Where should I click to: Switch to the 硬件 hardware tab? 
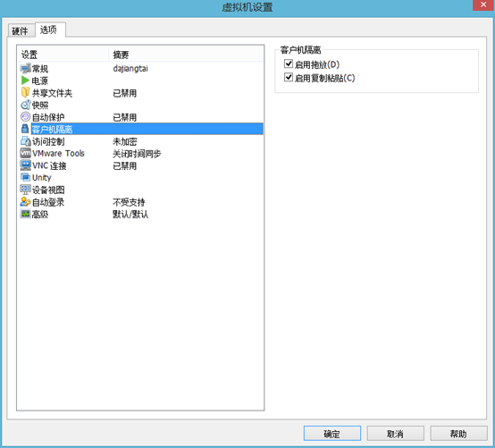point(21,31)
